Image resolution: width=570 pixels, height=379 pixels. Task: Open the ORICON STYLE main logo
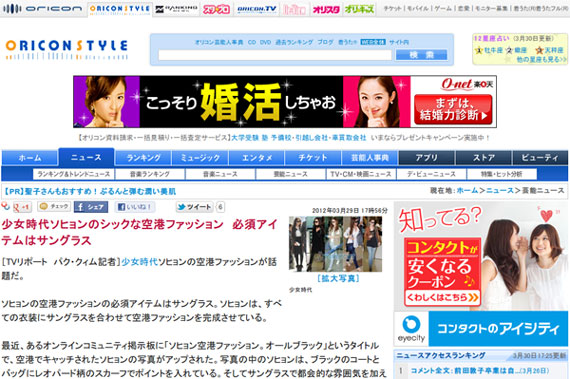point(67,50)
